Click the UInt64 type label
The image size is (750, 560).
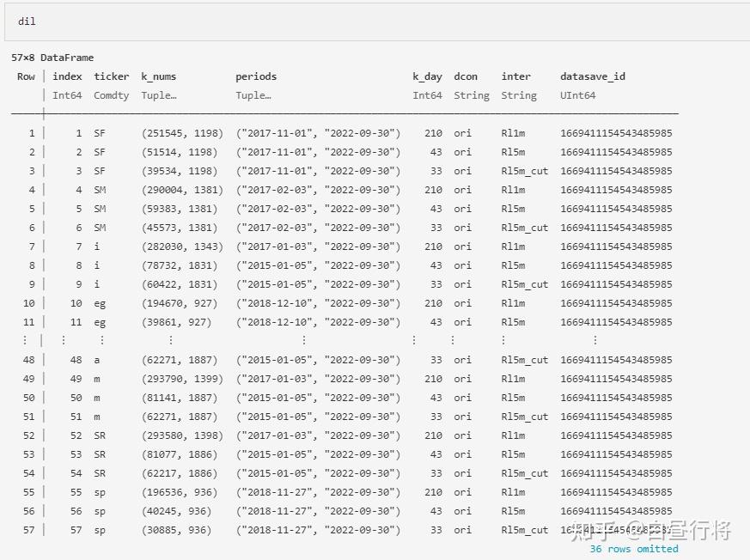(x=578, y=95)
